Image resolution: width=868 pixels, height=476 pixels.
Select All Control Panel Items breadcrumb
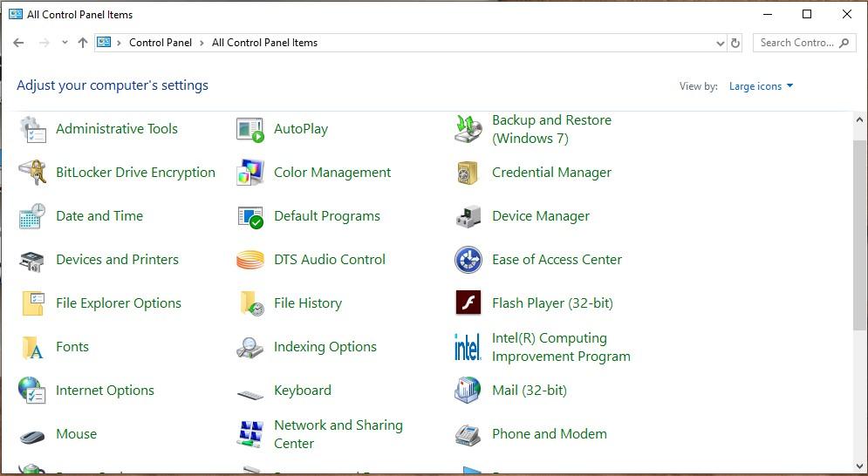(264, 43)
